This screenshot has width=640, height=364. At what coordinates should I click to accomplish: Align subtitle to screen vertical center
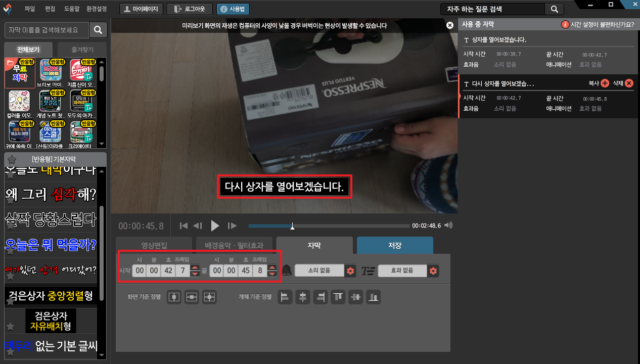pos(192,297)
